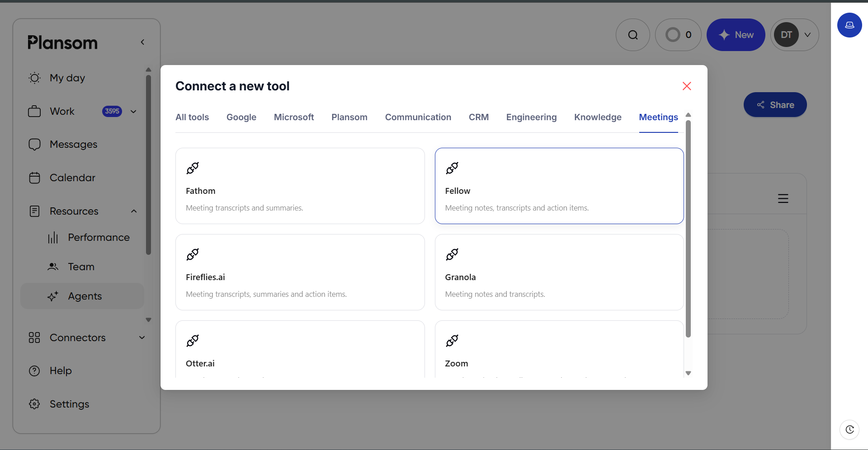
Task: Open the history clock icon at bottom right
Action: tap(849, 429)
